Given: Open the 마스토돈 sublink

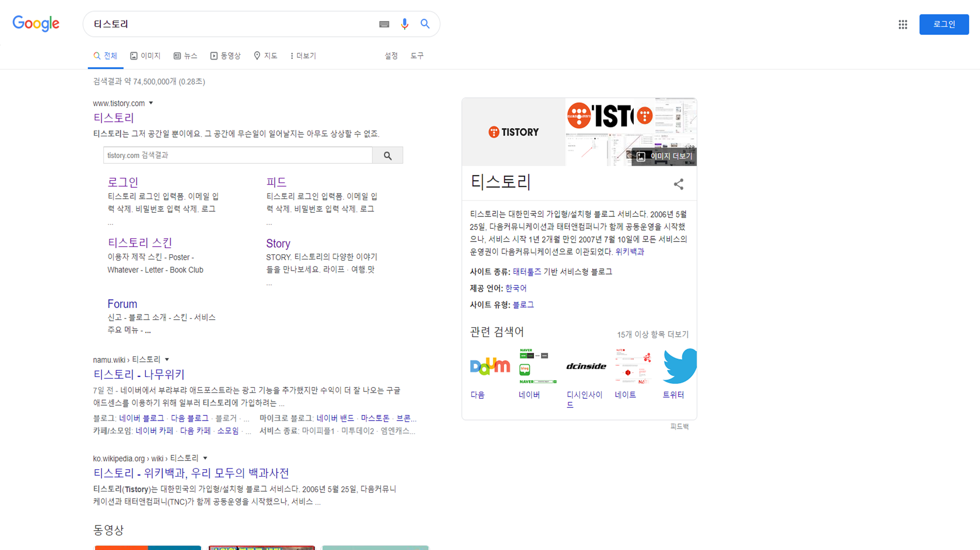Looking at the screenshot, I should point(375,418).
